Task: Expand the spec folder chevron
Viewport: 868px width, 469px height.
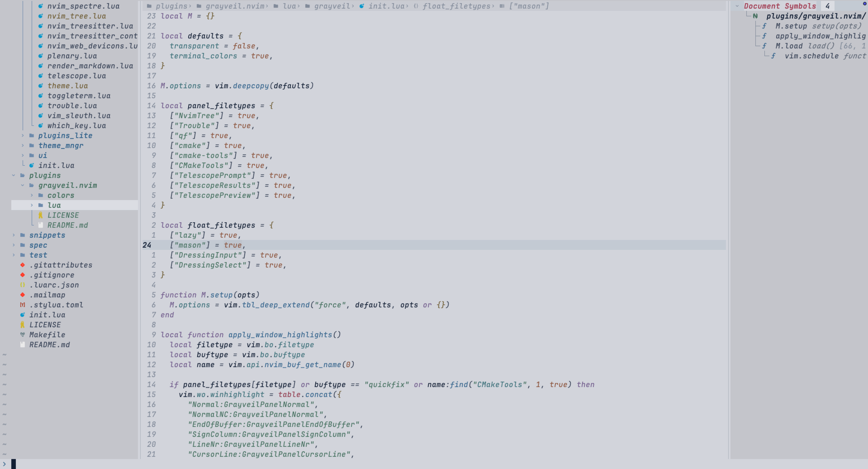Action: (x=14, y=245)
